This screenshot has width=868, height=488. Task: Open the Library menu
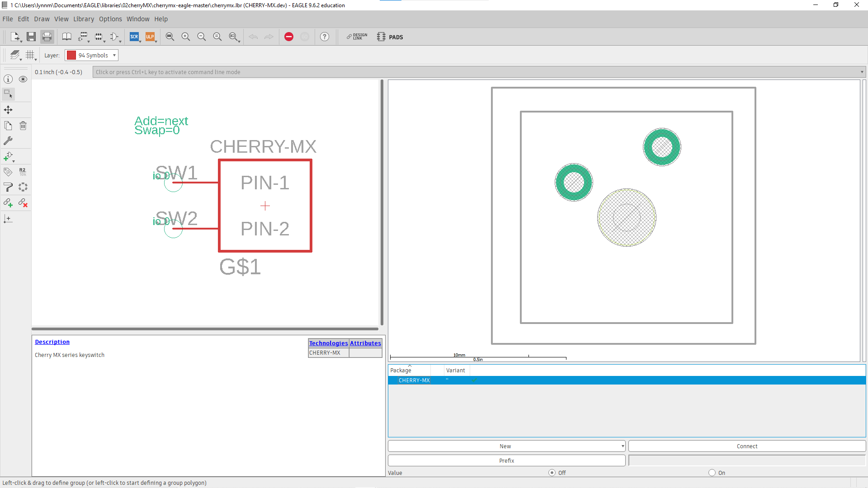coord(84,19)
